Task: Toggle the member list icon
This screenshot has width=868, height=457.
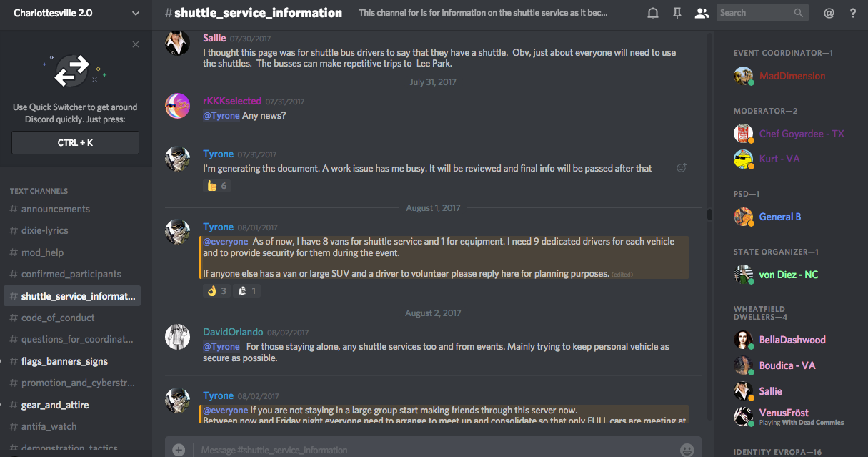Action: point(702,13)
